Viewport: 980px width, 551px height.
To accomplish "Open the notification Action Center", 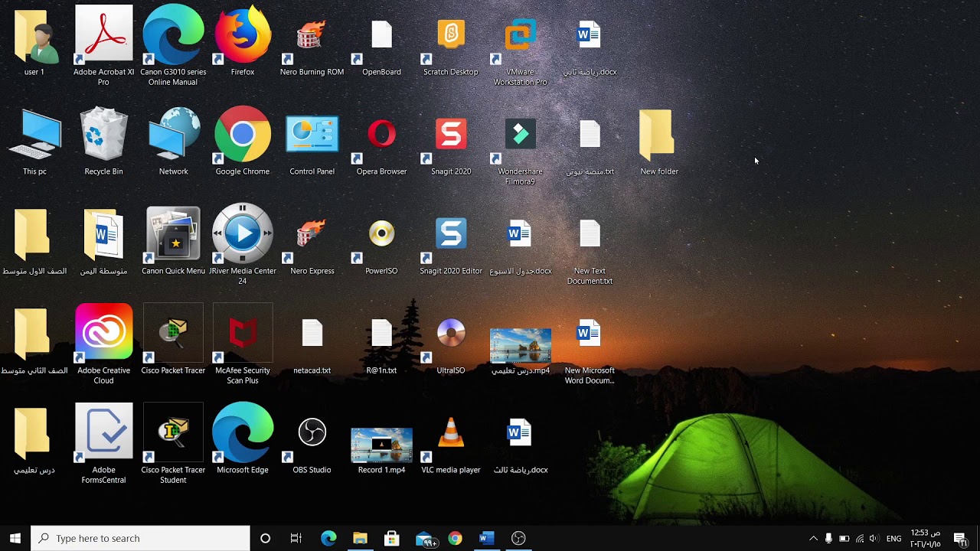I will (x=960, y=538).
